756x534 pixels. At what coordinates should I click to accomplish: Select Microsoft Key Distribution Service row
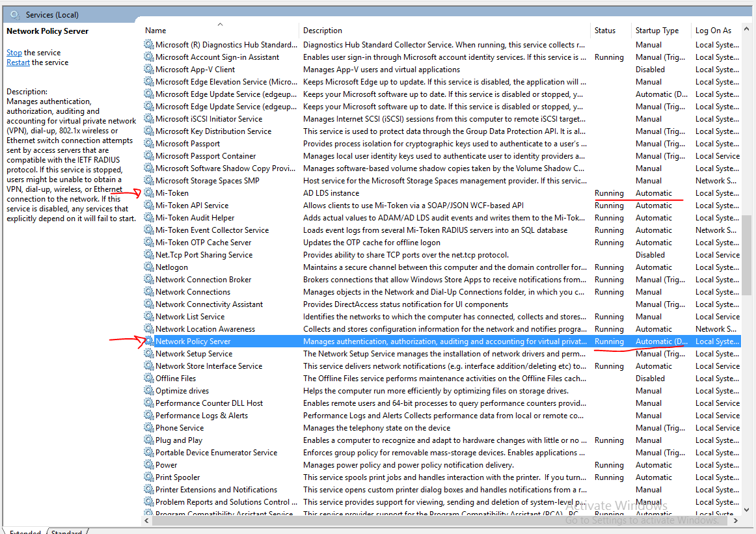click(442, 131)
